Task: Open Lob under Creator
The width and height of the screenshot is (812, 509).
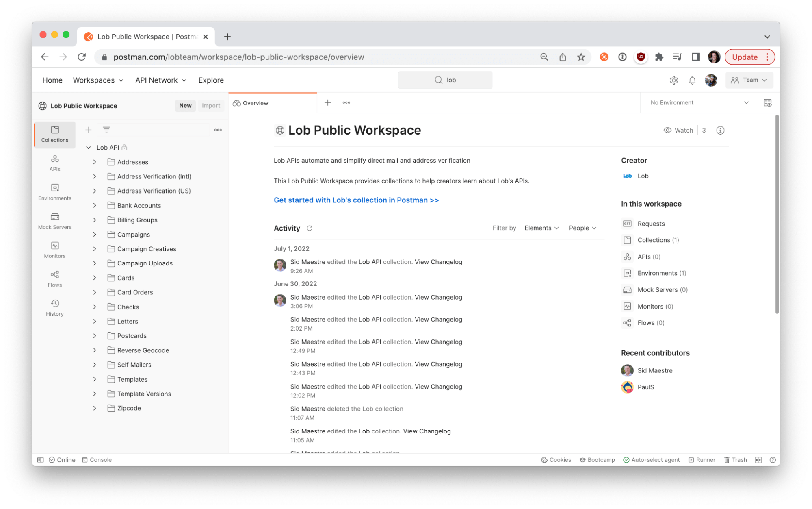Action: point(636,176)
